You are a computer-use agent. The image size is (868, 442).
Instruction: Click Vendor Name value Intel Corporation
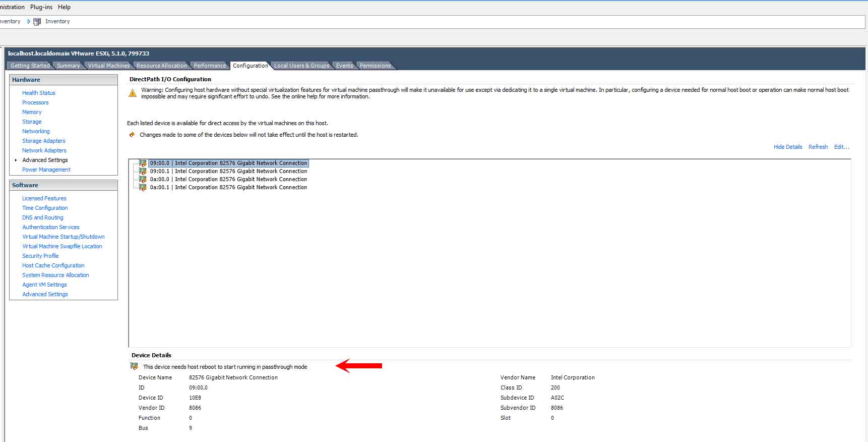pos(573,377)
